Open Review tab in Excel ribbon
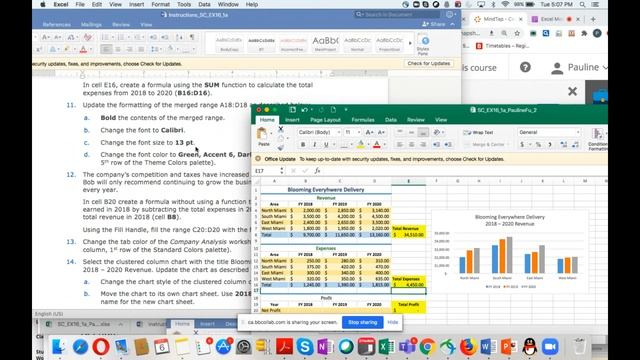This screenshot has height=360, width=640. point(416,120)
